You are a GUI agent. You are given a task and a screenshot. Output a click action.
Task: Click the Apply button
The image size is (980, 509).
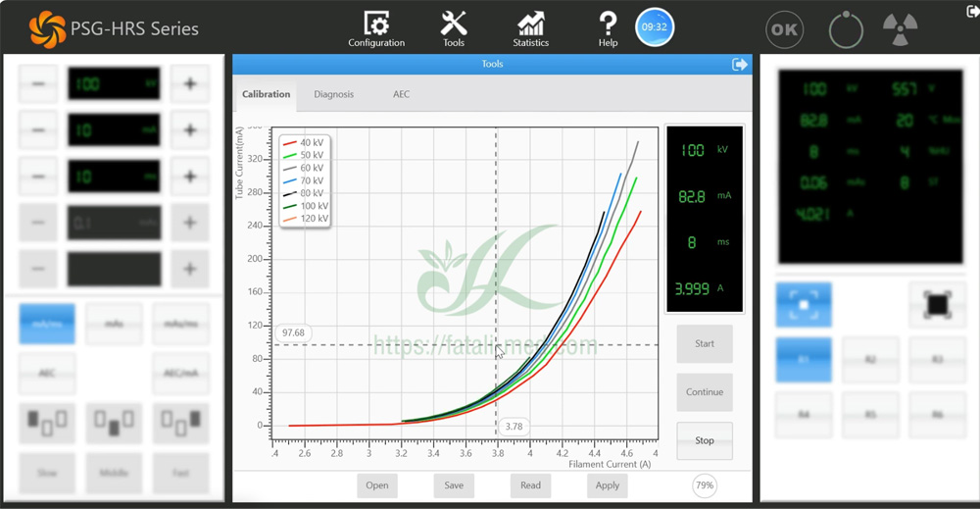(607, 485)
